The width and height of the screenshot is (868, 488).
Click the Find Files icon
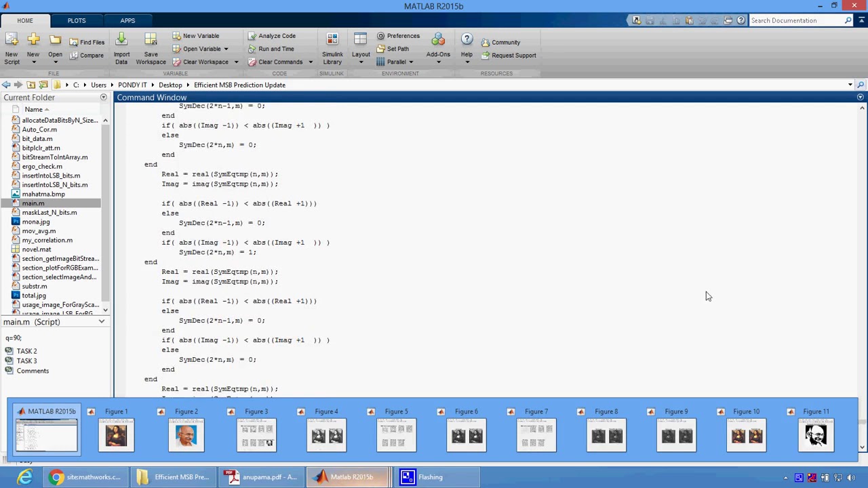87,42
